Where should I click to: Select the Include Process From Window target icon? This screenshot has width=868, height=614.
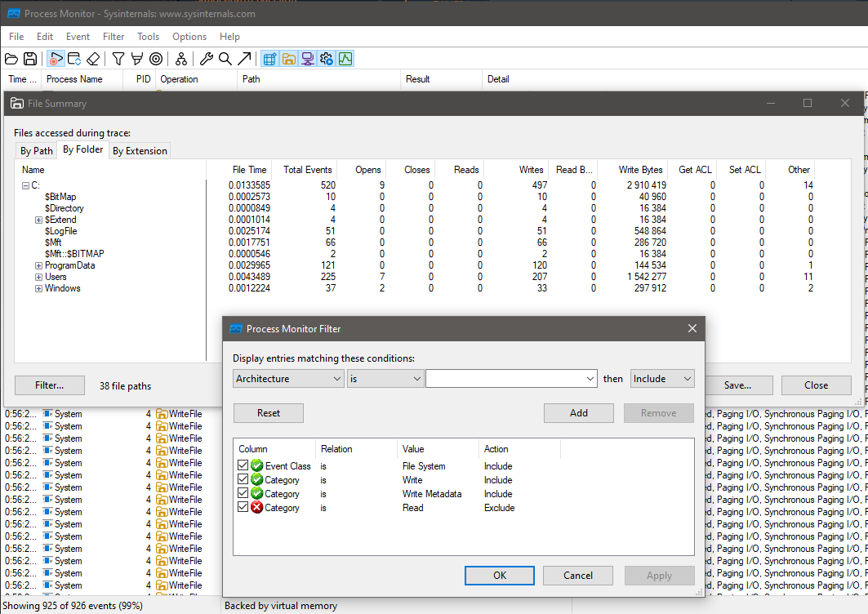(x=156, y=59)
